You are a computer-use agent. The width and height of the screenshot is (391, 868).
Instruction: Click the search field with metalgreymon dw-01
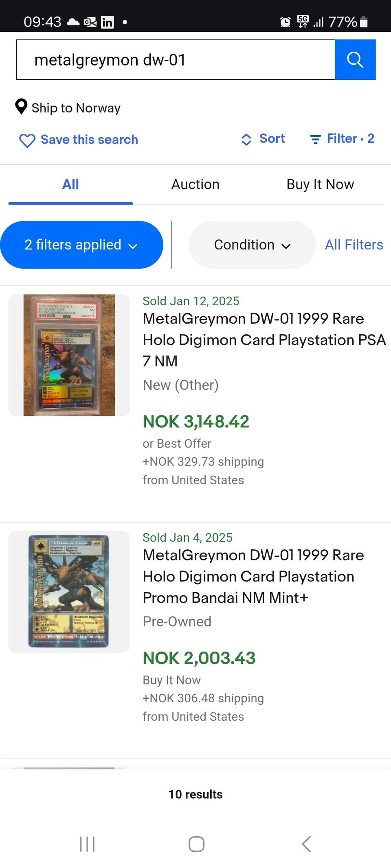(175, 60)
